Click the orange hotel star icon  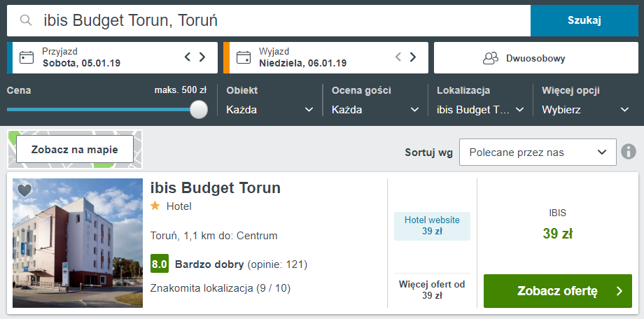pos(155,206)
